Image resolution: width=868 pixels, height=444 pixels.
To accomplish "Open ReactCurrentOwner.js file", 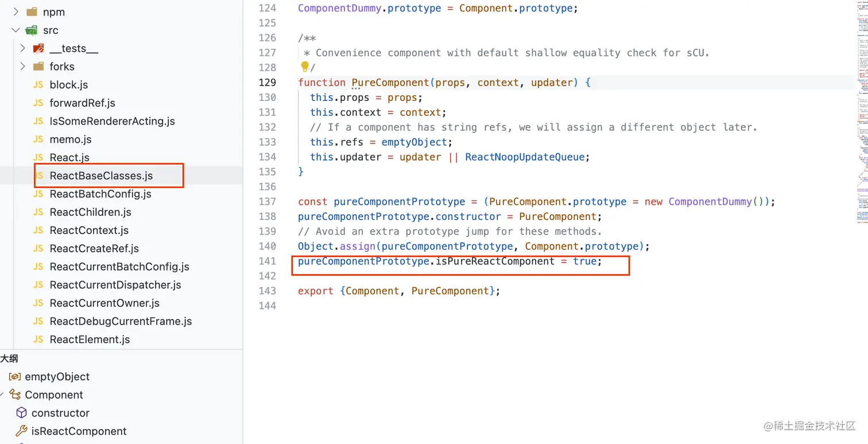I will (104, 303).
